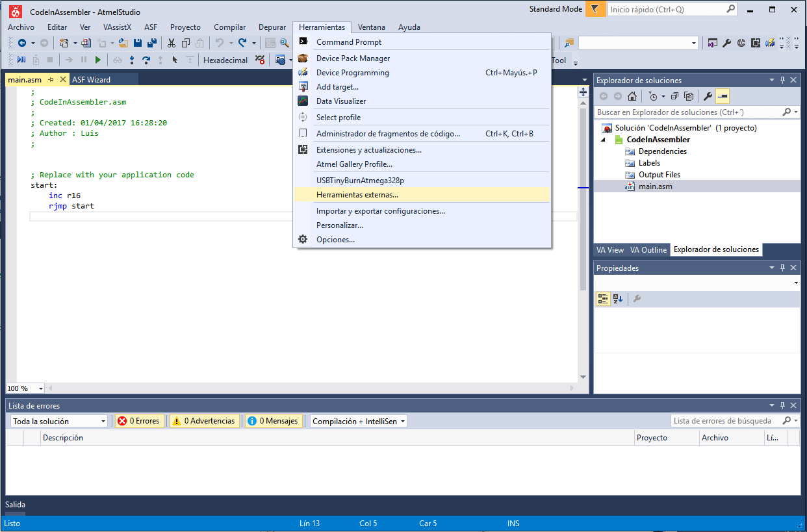Click the Navigate Backward arrow in toolbar

point(21,44)
